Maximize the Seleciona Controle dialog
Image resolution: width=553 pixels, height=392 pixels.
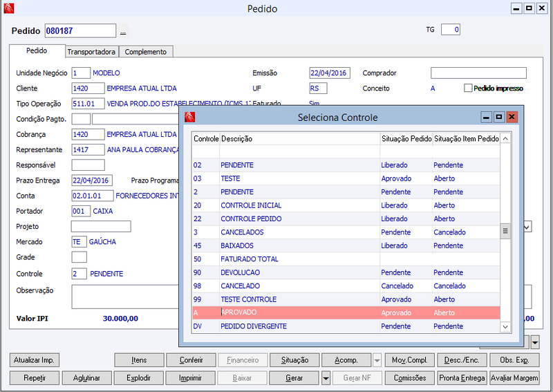coord(499,117)
